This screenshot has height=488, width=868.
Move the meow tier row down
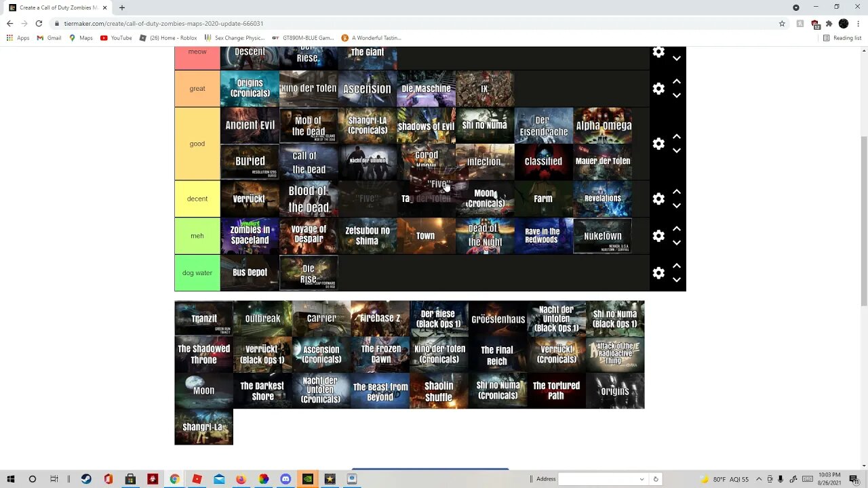coord(677,58)
